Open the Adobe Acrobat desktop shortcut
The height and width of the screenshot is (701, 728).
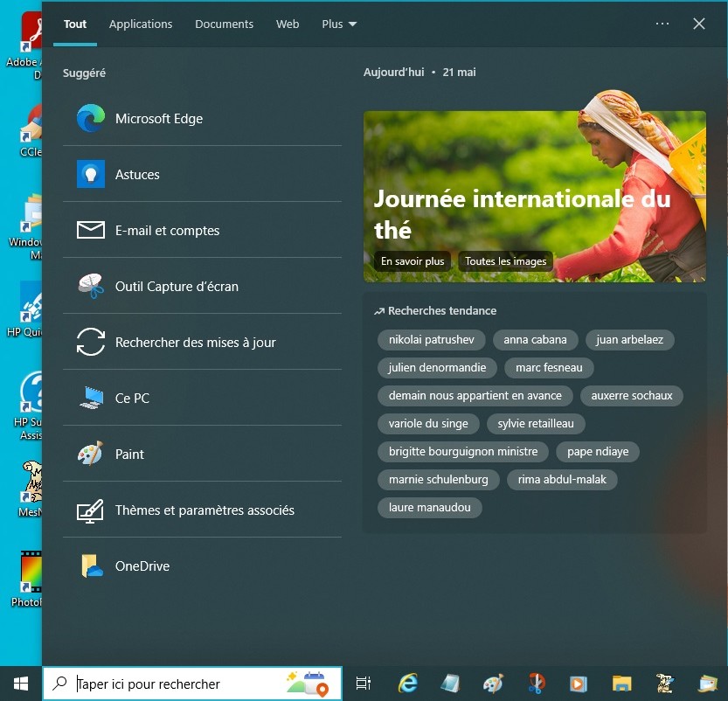pos(24,45)
